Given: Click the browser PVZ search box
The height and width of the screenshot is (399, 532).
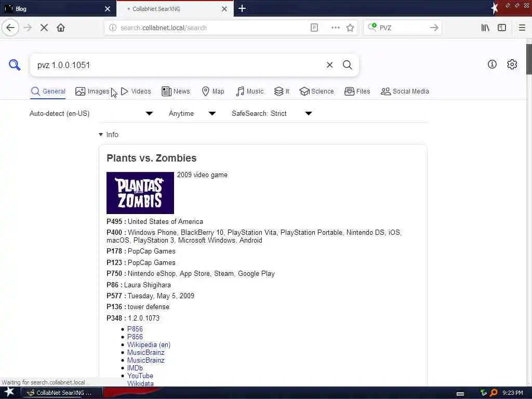Looking at the screenshot, I should click(x=402, y=28).
